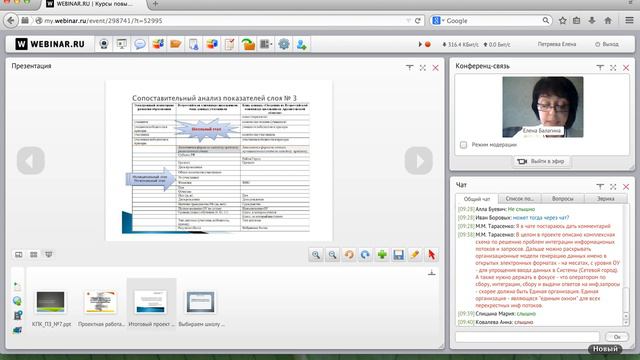Start recording with the red record button
Viewport: 640px width, 360px height.
[428, 44]
